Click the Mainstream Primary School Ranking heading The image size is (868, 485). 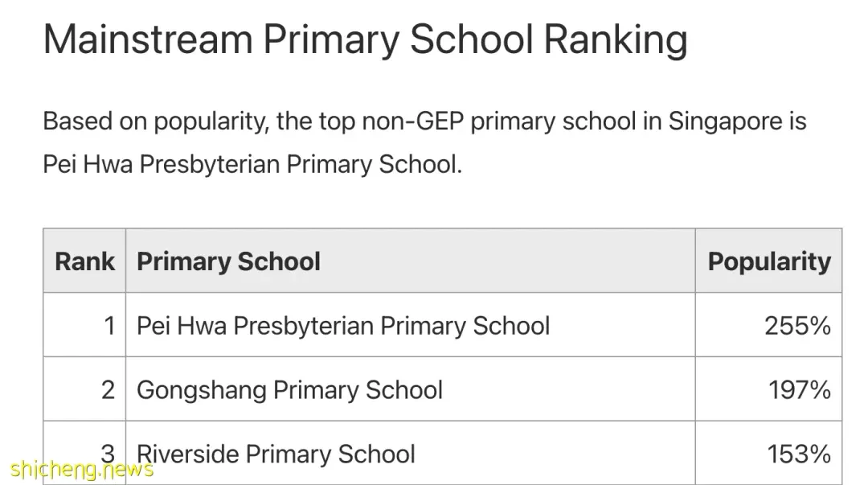tap(366, 40)
